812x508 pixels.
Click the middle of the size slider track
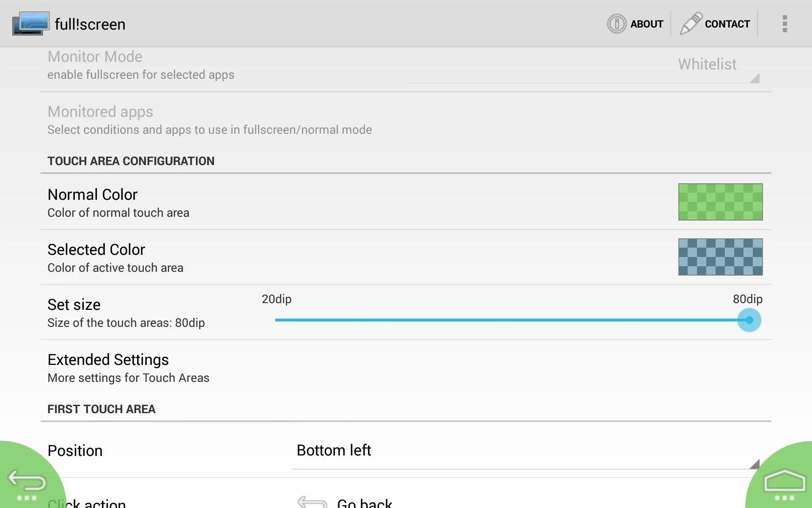(x=512, y=320)
